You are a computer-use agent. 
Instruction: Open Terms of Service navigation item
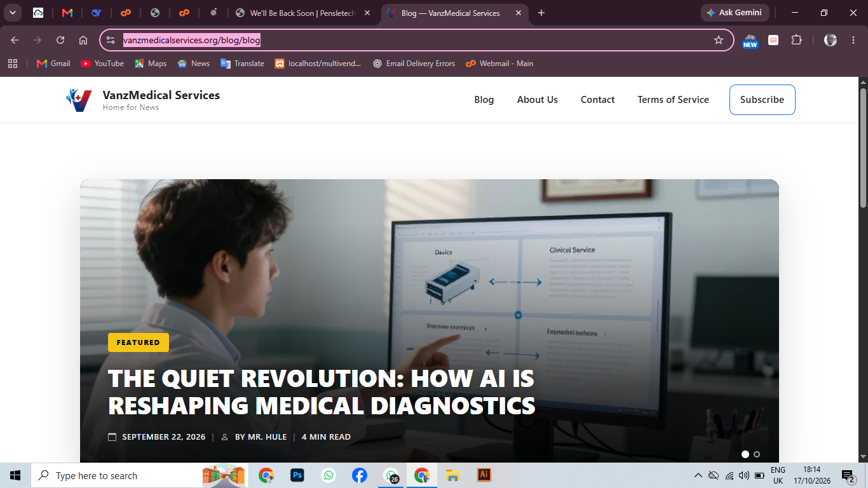pos(674,100)
